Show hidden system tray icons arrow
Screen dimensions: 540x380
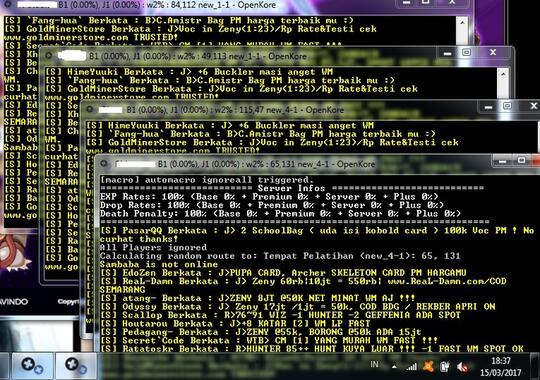click(394, 367)
